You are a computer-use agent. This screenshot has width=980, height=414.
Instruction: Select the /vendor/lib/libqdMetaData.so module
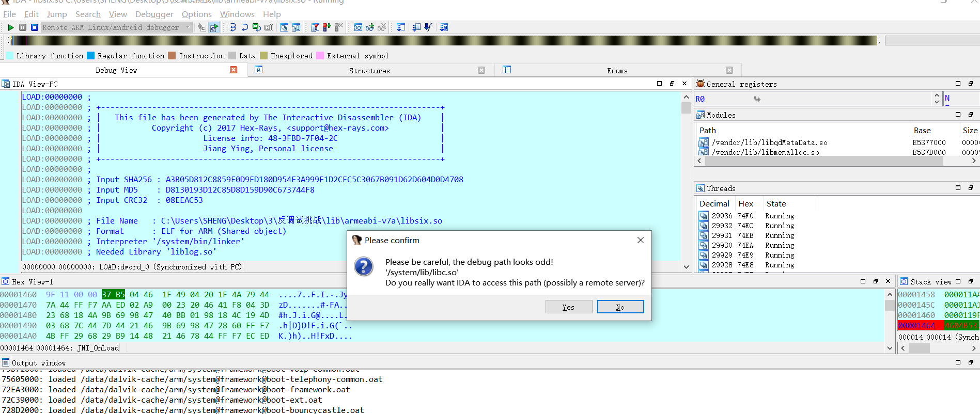[769, 142]
